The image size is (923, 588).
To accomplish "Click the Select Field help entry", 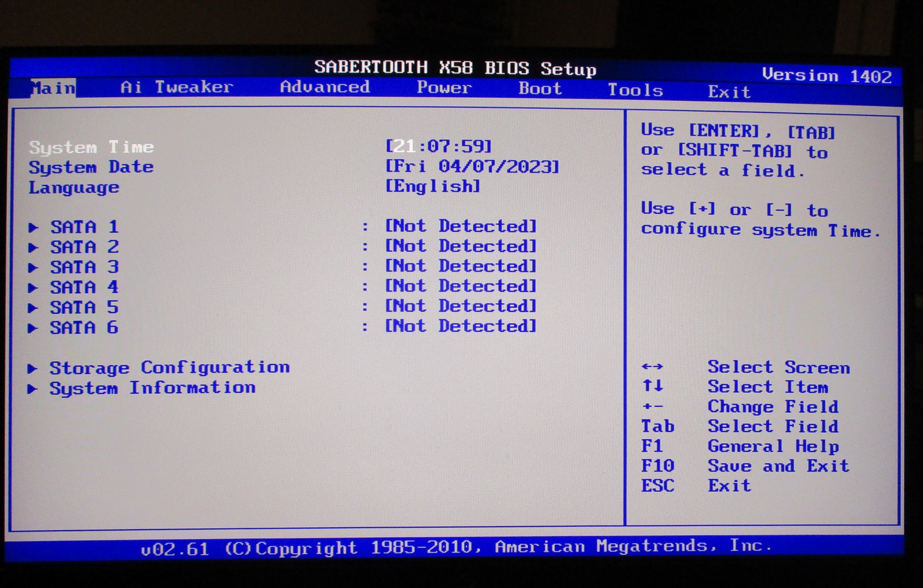I will point(774,426).
